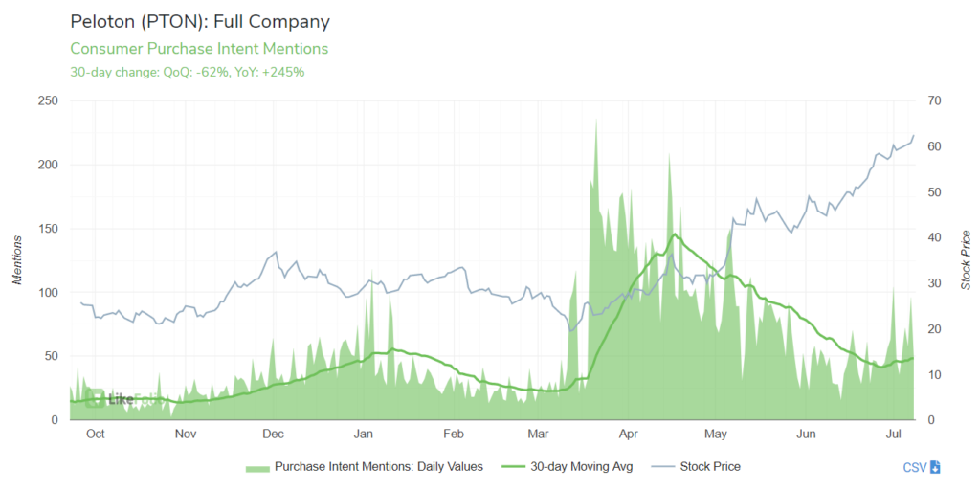Click the 'Mentions' left axis title
The height and width of the screenshot is (491, 980).
[x=17, y=260]
